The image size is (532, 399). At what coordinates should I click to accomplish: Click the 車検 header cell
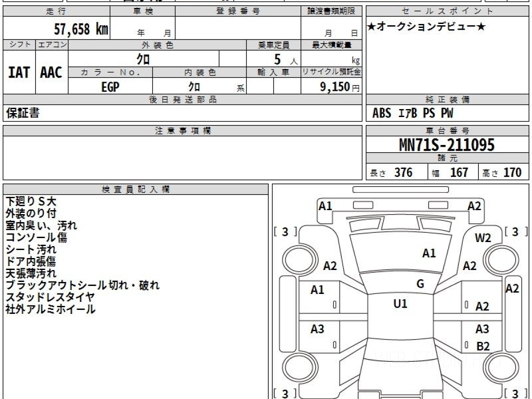[x=143, y=12]
